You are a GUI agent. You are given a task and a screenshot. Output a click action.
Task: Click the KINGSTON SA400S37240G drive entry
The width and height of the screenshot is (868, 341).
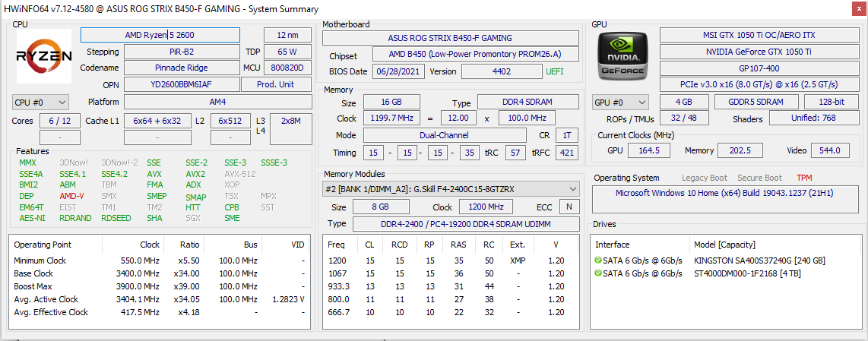tap(759, 260)
